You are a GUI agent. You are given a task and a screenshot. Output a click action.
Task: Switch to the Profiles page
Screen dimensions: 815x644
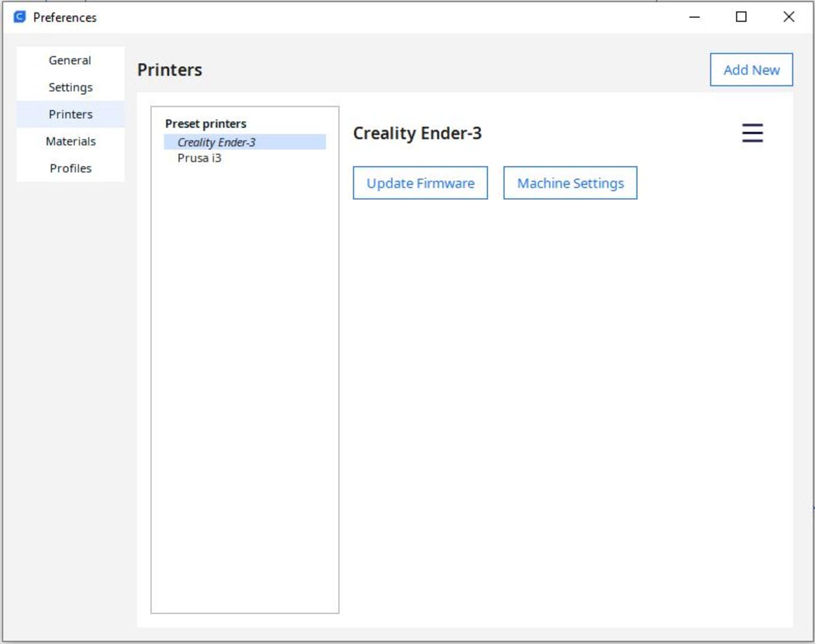pos(70,168)
